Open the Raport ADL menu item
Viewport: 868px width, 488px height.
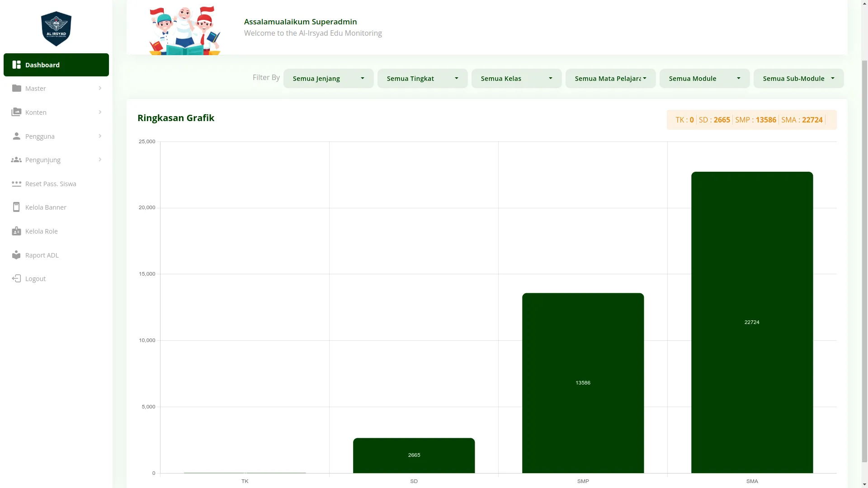42,255
